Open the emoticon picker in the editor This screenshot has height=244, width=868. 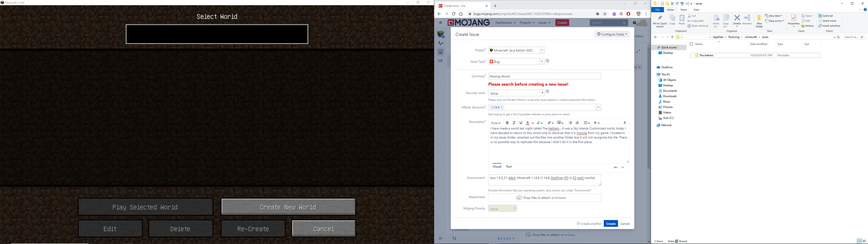coord(586,123)
